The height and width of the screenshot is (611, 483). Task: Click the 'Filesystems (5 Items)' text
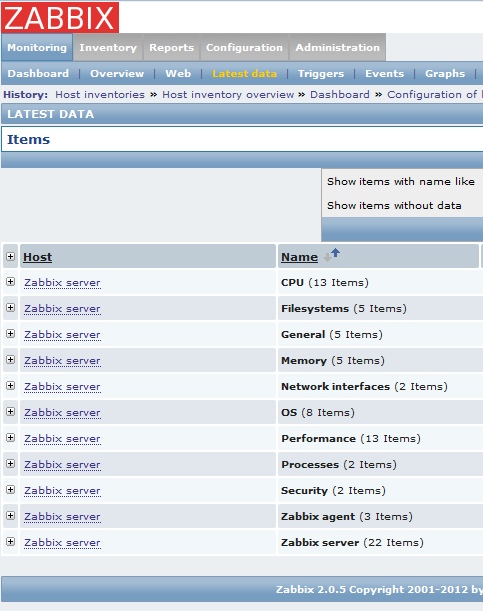344,309
